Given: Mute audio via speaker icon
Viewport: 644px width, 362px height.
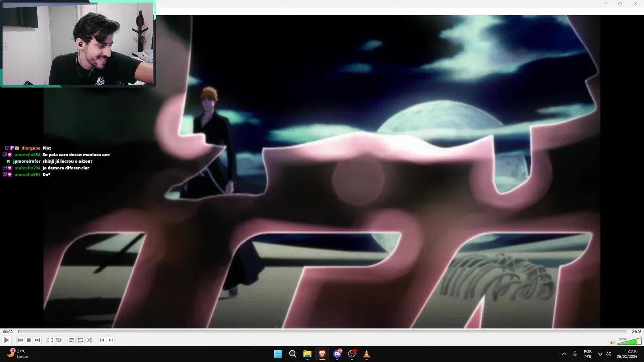Looking at the screenshot, I should (612, 342).
